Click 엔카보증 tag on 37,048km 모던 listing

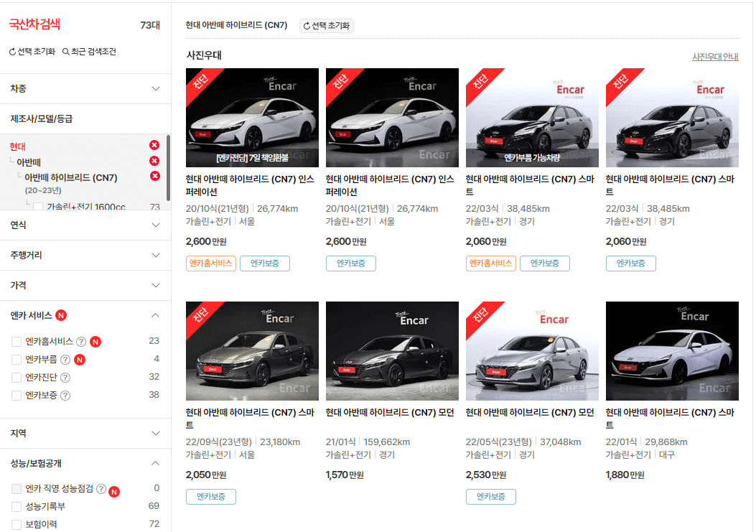(491, 497)
